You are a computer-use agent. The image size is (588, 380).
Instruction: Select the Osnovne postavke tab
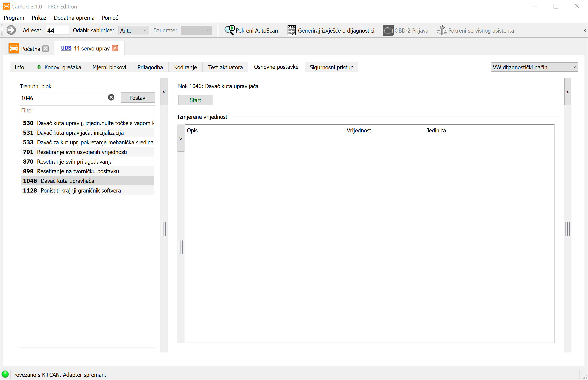(x=276, y=67)
